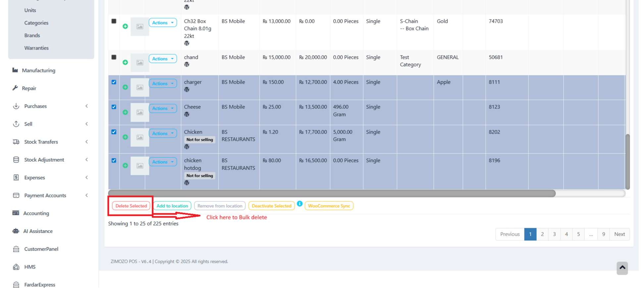The image size is (644, 288).
Task: Select the chand product checkbox
Action: point(114,57)
